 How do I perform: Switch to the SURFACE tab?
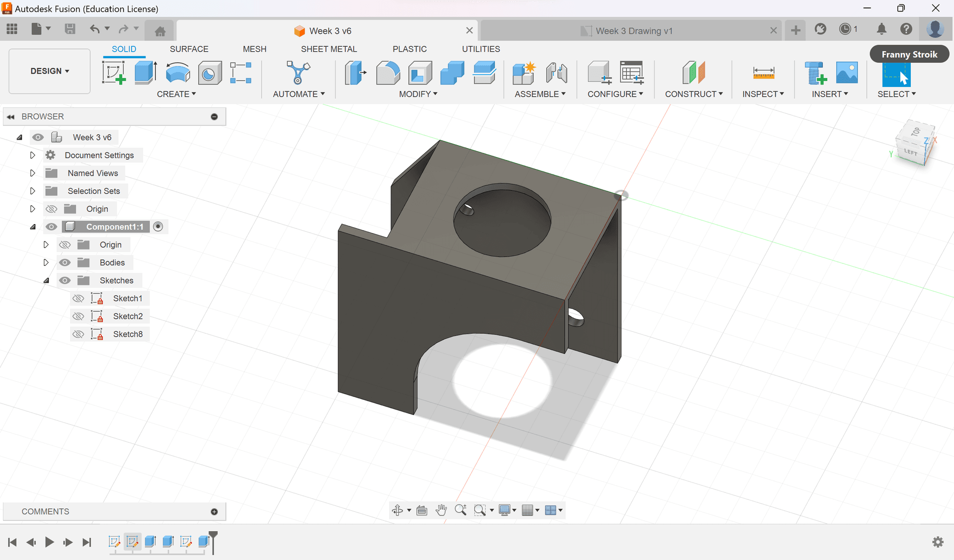(x=189, y=49)
